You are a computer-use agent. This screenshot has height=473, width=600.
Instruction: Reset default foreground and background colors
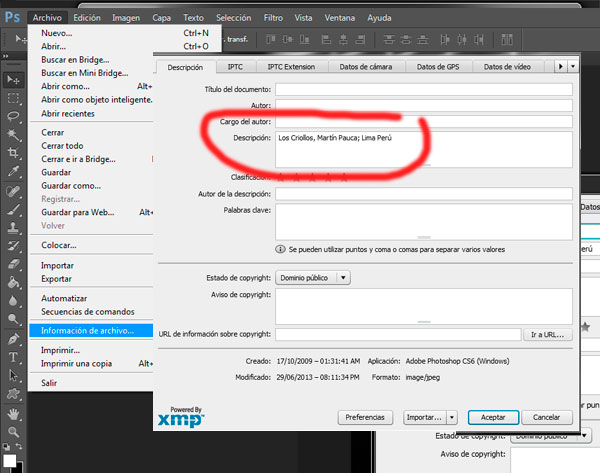(6, 447)
